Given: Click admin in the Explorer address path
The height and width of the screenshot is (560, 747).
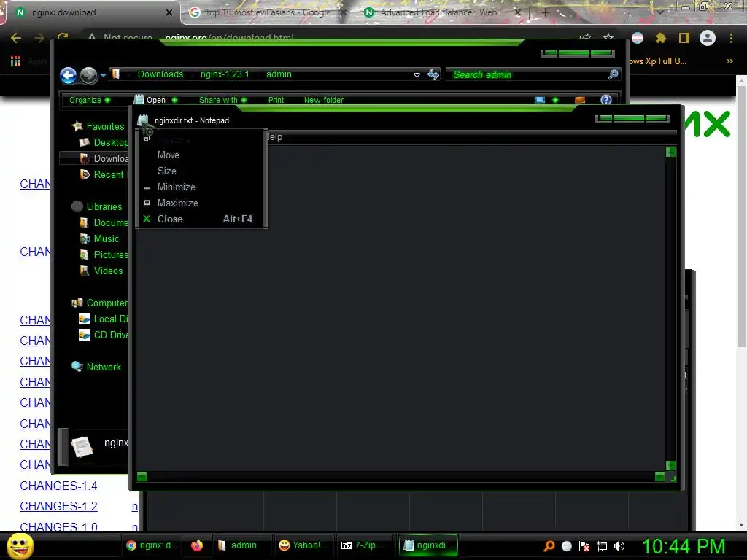Looking at the screenshot, I should click(x=279, y=74).
